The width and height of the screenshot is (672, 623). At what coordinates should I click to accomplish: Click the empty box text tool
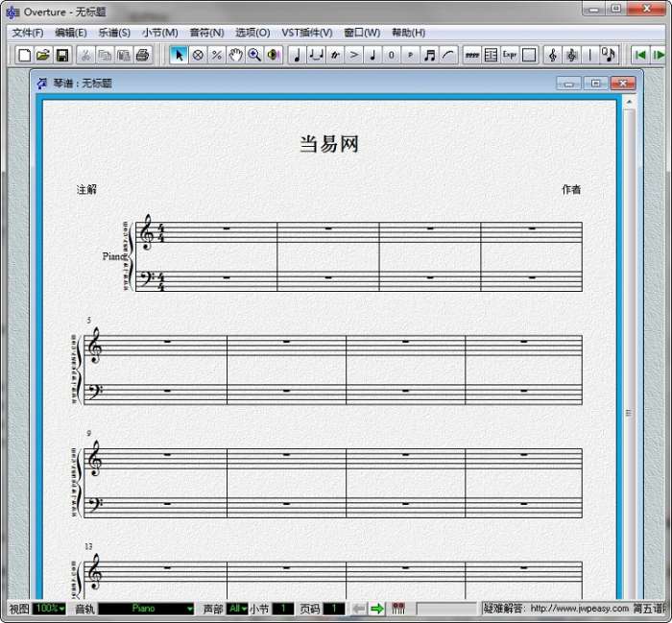pyautogui.click(x=529, y=56)
